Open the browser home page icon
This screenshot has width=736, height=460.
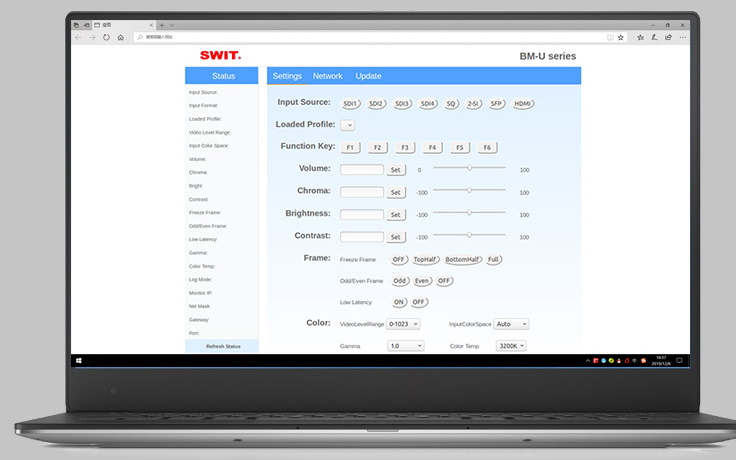click(121, 38)
